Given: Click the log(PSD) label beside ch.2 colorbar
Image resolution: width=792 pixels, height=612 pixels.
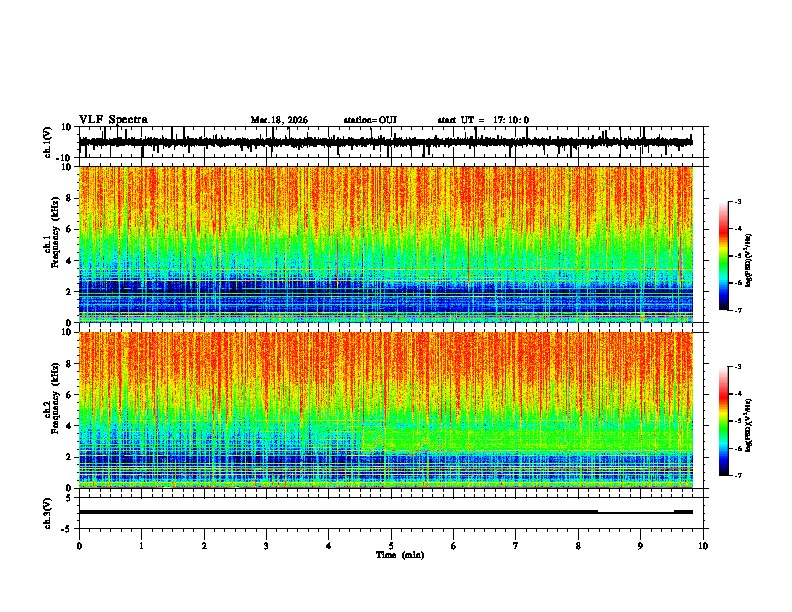Looking at the screenshot, I should click(749, 425).
